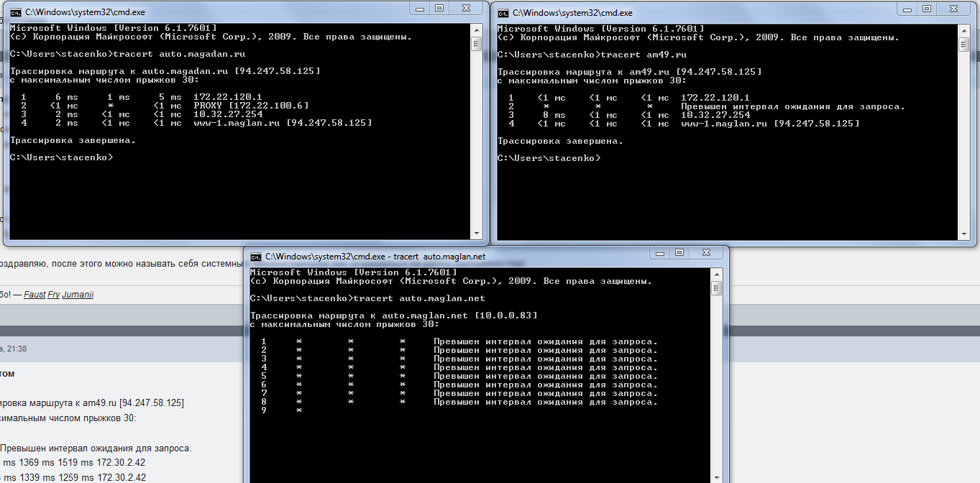The height and width of the screenshot is (483, 980).
Task: Open the Faust user link
Action: point(35,295)
